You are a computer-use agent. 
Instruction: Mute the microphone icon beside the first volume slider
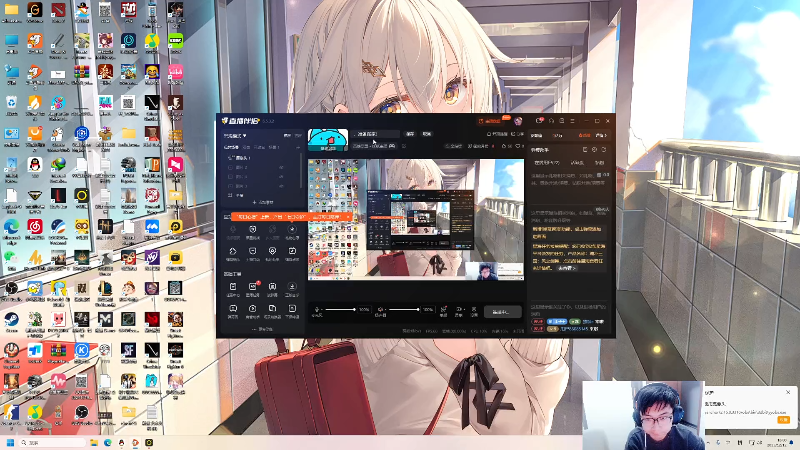pos(317,310)
